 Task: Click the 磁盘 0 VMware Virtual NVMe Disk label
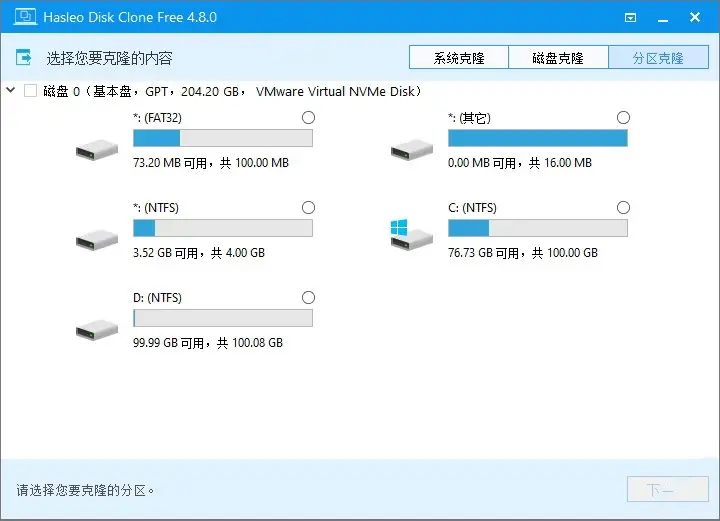[x=232, y=91]
